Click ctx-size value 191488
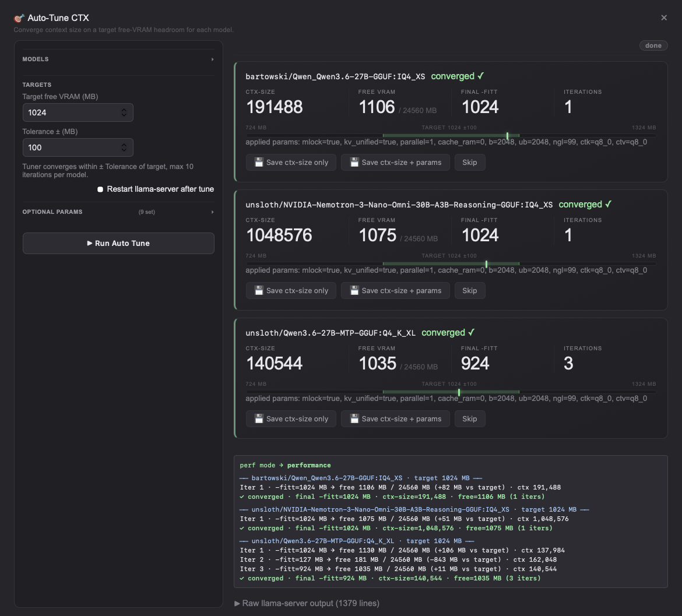 (x=275, y=107)
